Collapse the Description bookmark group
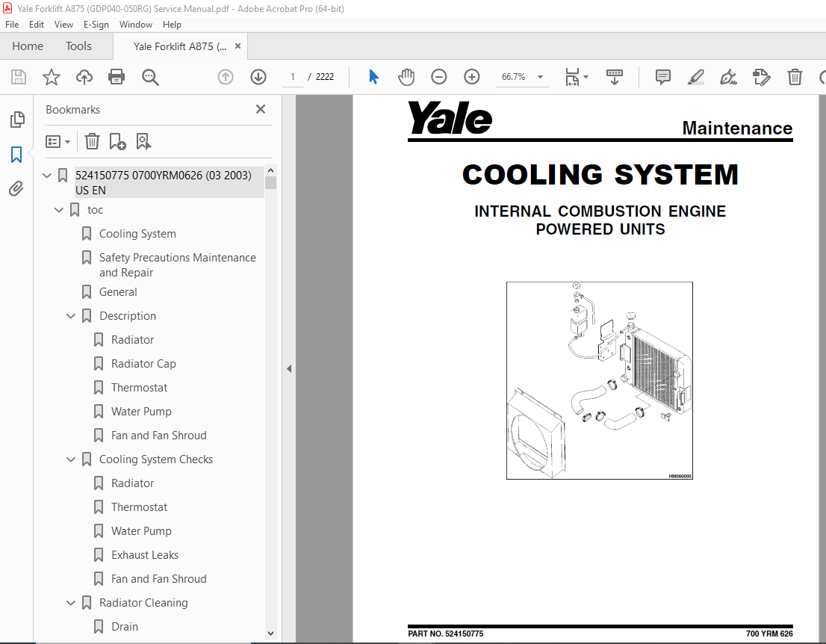The height and width of the screenshot is (644, 826). click(x=71, y=316)
